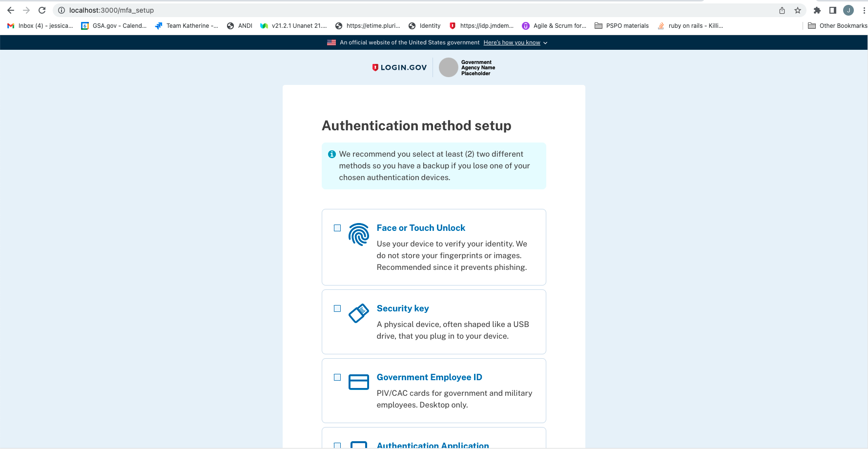Screen dimensions: 868x449
Task: Click the chevron beside "Here's how you know"
Action: pos(545,43)
